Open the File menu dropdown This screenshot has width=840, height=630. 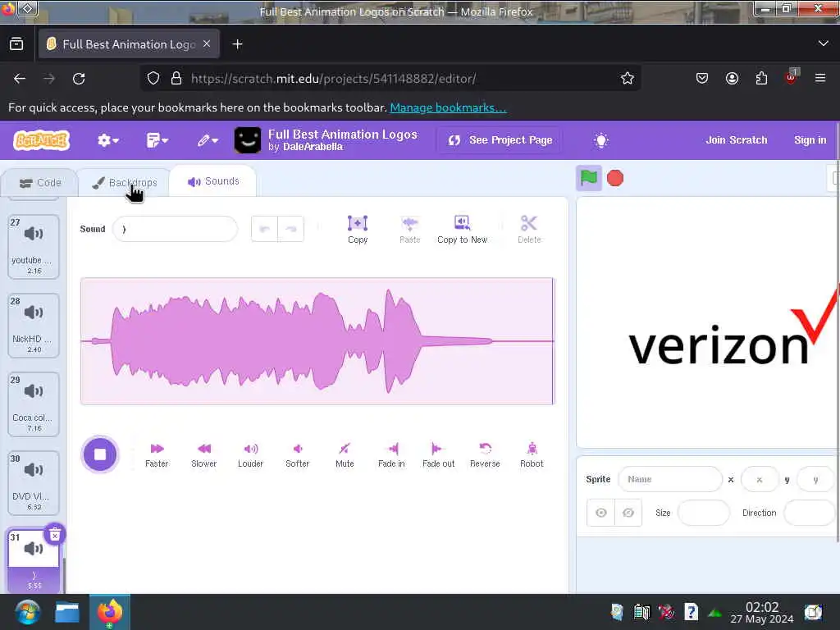pyautogui.click(x=157, y=140)
